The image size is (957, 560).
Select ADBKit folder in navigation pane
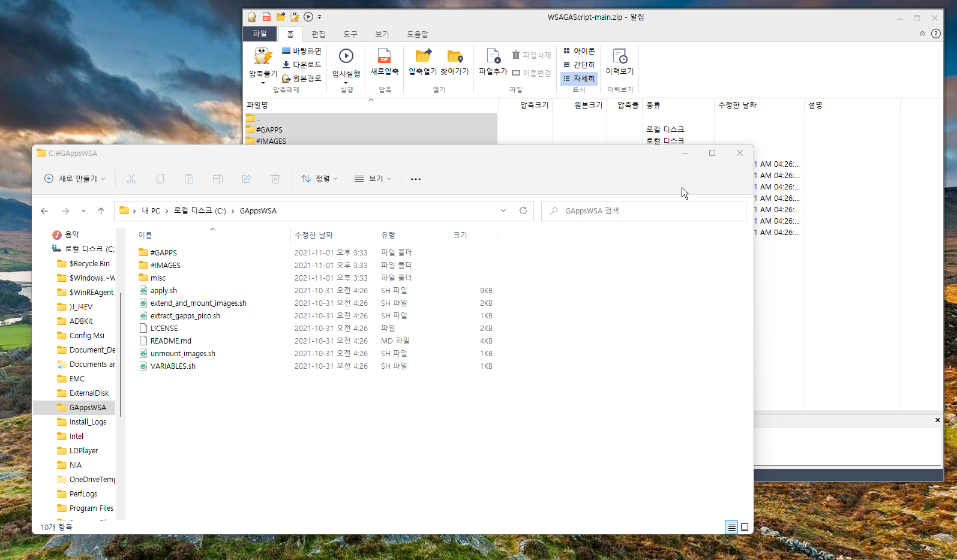(81, 321)
